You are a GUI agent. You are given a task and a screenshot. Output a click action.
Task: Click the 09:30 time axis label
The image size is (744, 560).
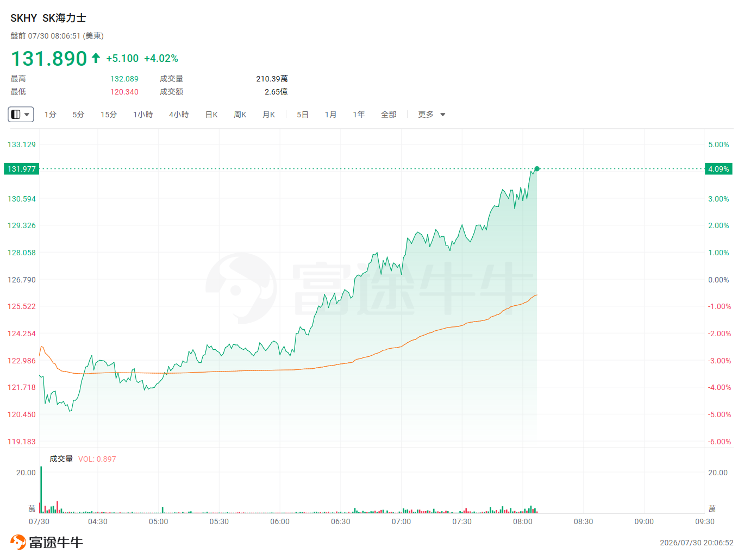[x=705, y=521]
